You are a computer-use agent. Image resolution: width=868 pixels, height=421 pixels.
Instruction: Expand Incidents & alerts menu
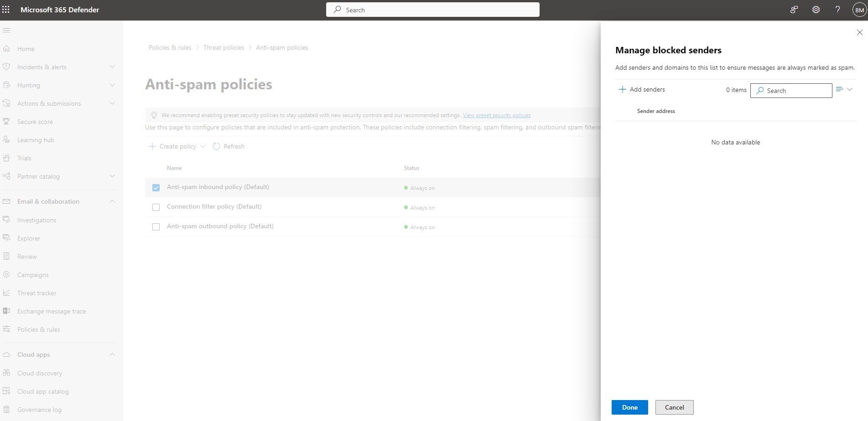[112, 67]
